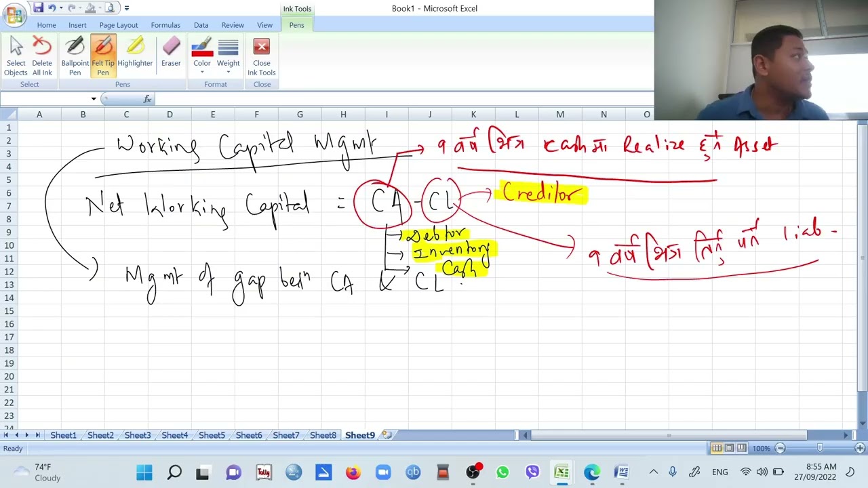Open Windows Start menu
Screen dimensions: 868x488
[144, 472]
